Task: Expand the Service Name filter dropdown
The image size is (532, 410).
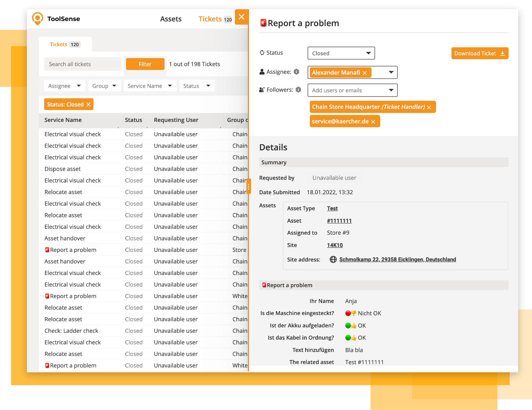Action: pos(150,85)
